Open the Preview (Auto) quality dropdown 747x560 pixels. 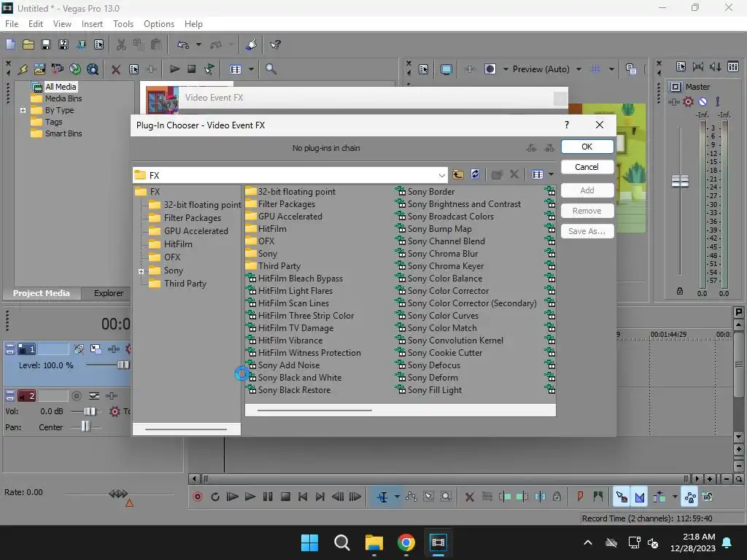coord(578,69)
